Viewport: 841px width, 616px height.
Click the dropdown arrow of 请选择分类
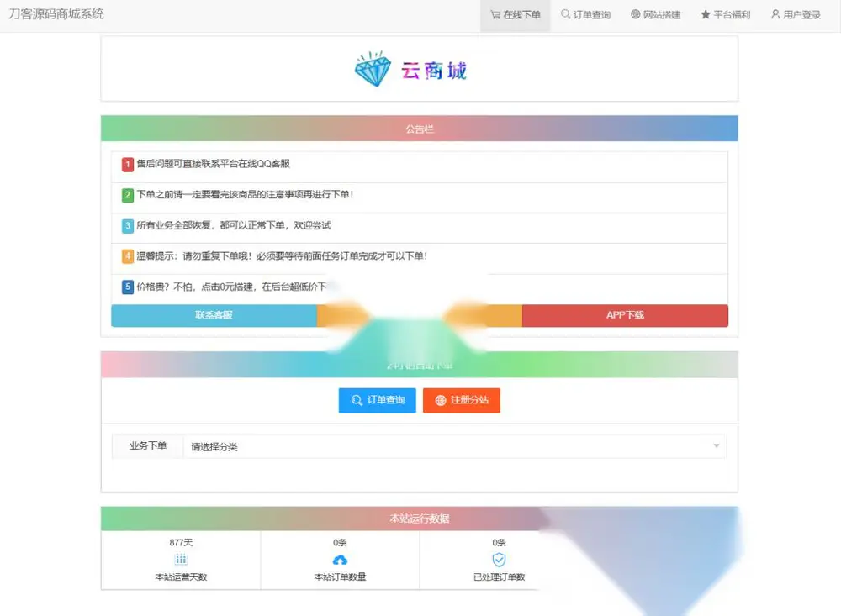coord(716,446)
